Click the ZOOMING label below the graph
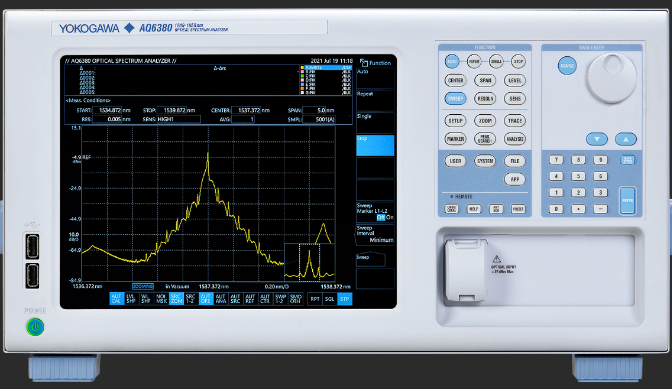 [x=143, y=286]
